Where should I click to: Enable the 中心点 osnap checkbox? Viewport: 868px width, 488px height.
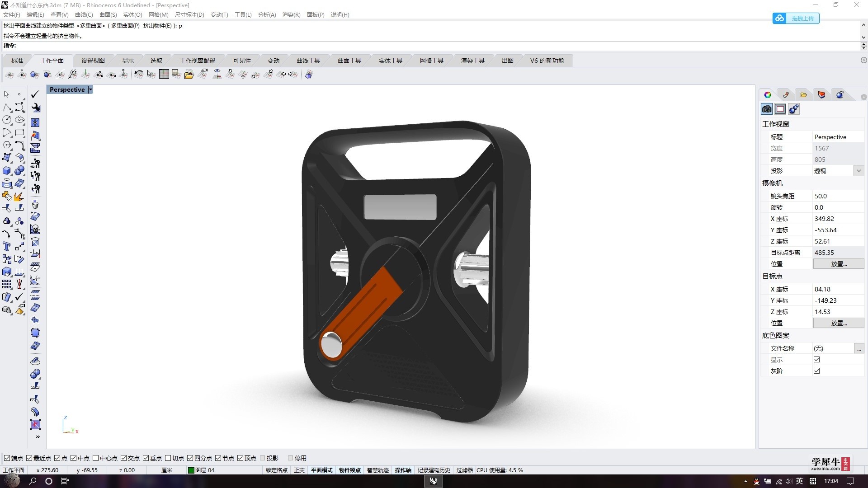coord(96,458)
